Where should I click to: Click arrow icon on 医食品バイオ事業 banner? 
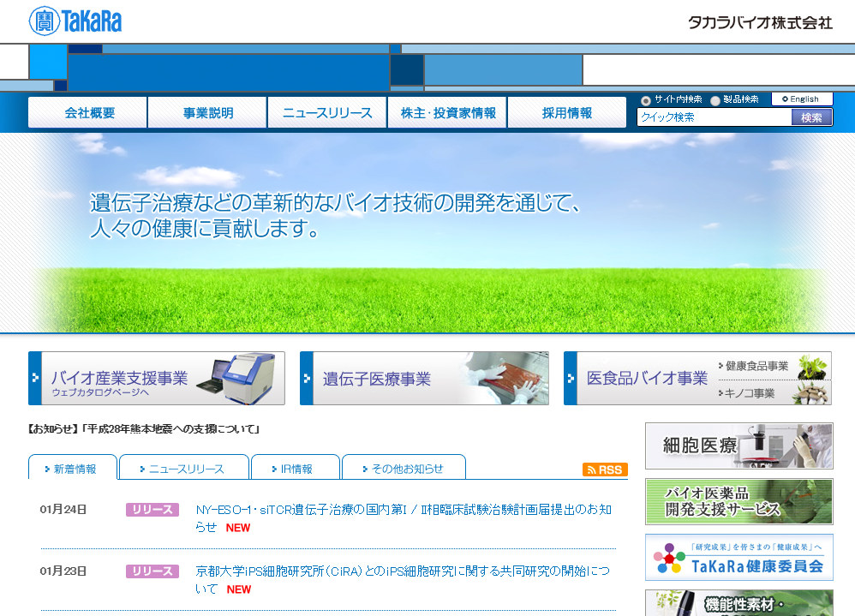coord(571,378)
